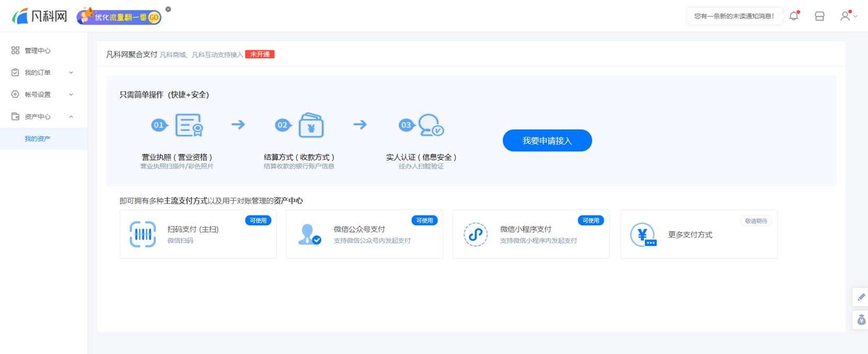
Task: Expand the 帐号设置 sidebar section
Action: (43, 95)
